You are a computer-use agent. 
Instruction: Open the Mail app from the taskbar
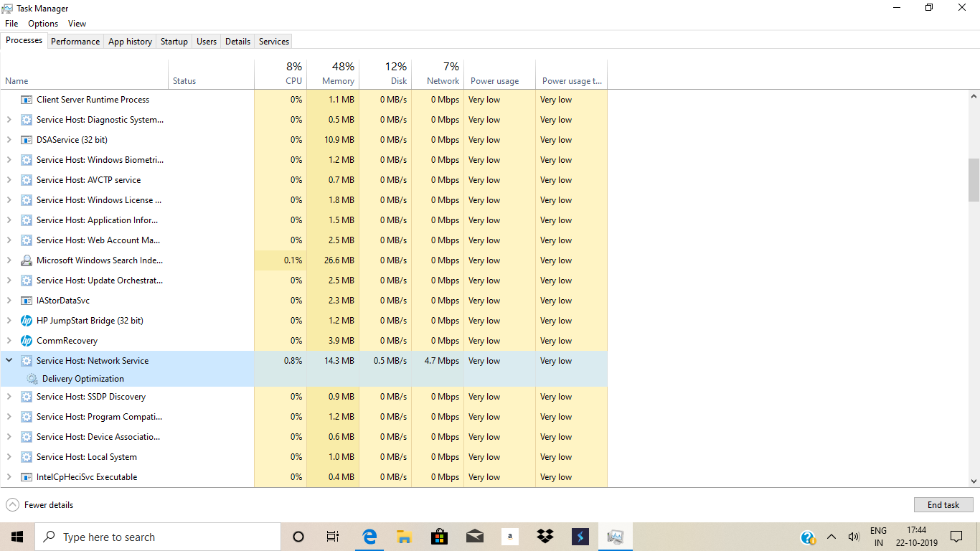point(474,537)
